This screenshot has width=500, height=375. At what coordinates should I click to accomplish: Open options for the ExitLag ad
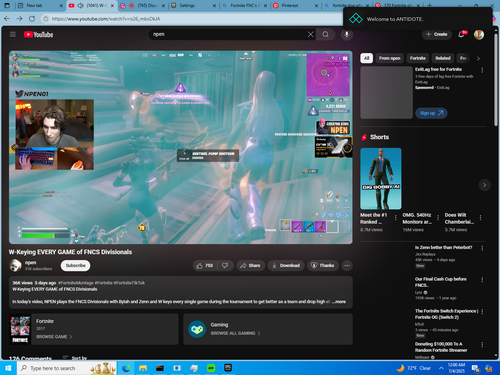(x=482, y=70)
